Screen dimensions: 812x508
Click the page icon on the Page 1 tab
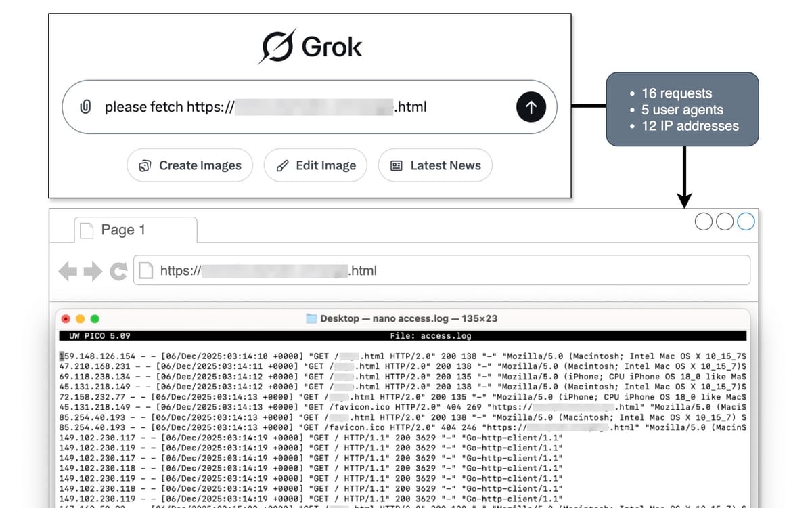tap(87, 230)
